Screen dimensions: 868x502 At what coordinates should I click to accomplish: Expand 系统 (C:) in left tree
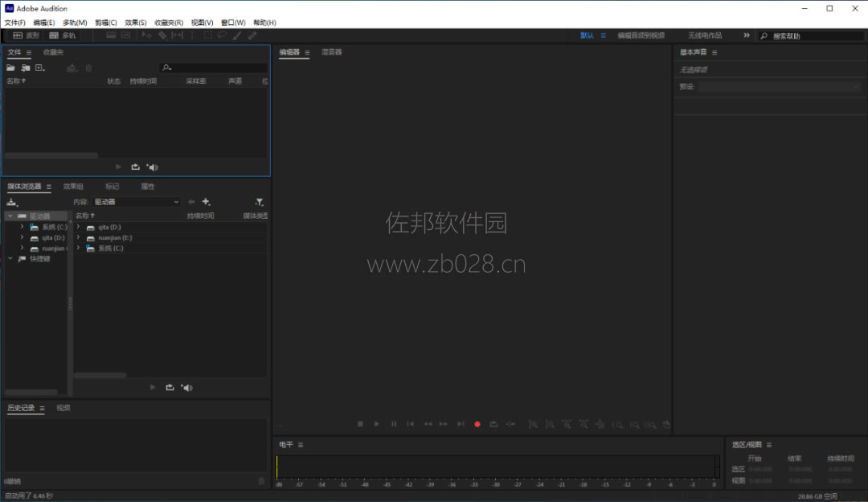click(x=22, y=227)
